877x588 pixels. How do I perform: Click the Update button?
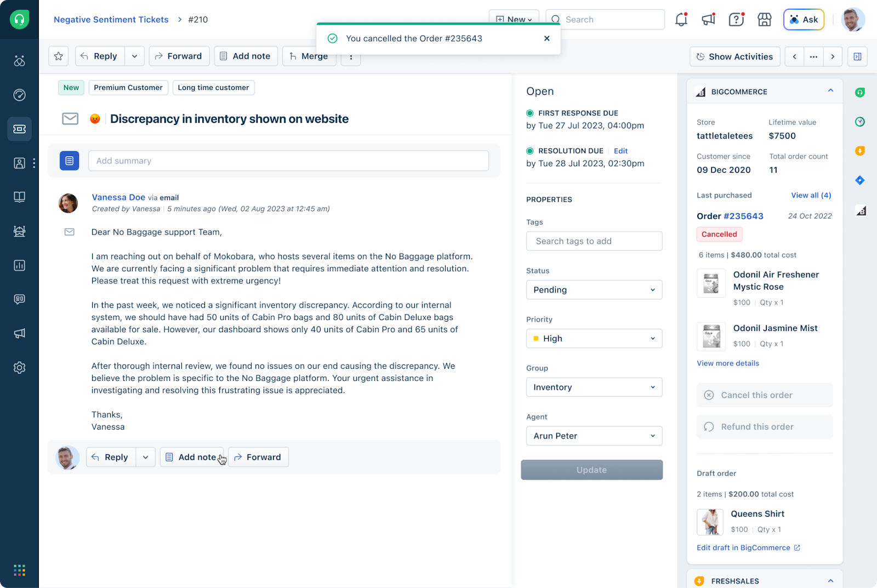coord(591,470)
